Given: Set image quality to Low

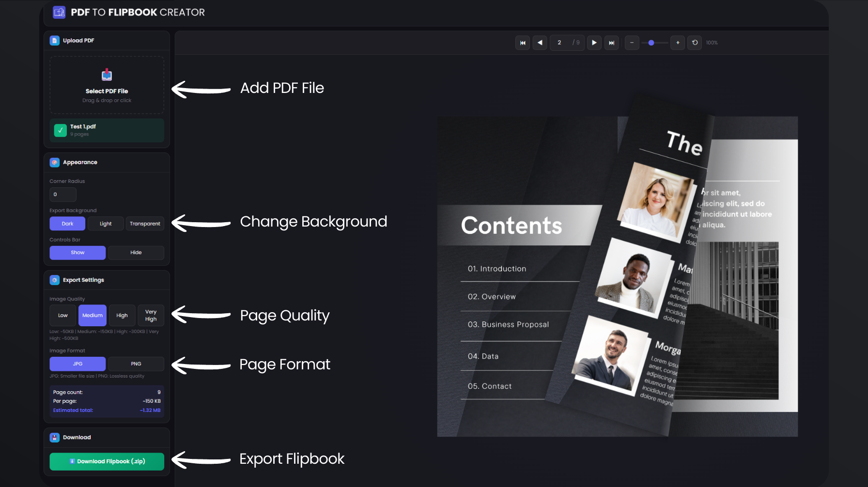Looking at the screenshot, I should [x=63, y=316].
